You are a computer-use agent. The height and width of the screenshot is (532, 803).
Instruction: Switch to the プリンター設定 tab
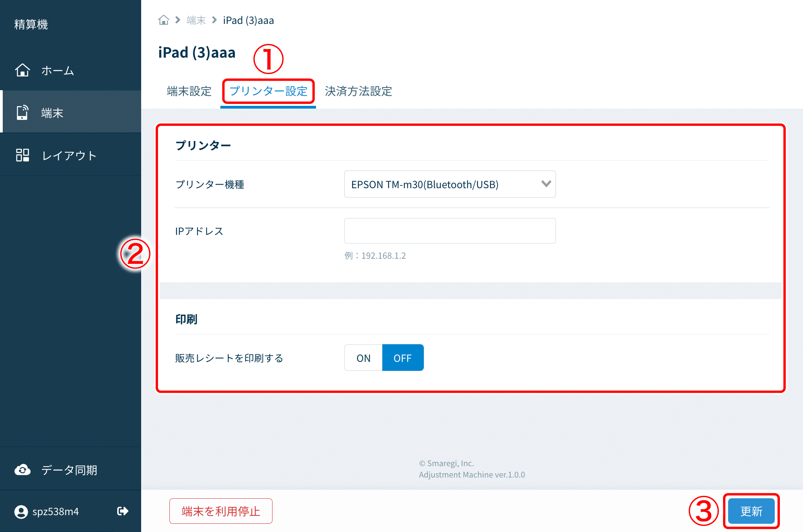click(x=268, y=91)
